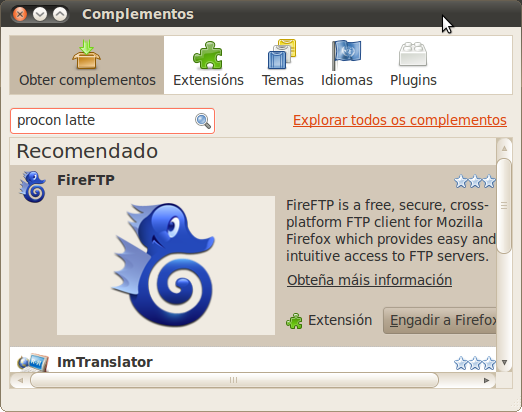The width and height of the screenshot is (522, 412).
Task: Open Explorar todos os complementos link
Action: tap(400, 120)
